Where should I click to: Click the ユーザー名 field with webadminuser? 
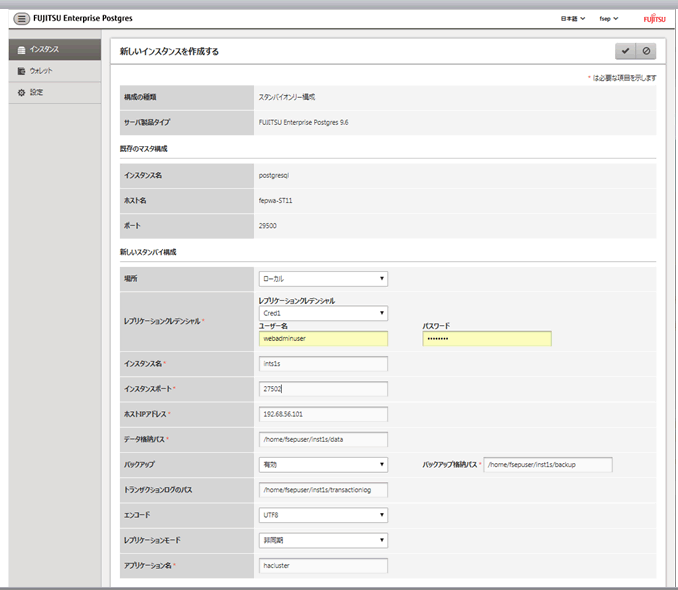pos(323,339)
